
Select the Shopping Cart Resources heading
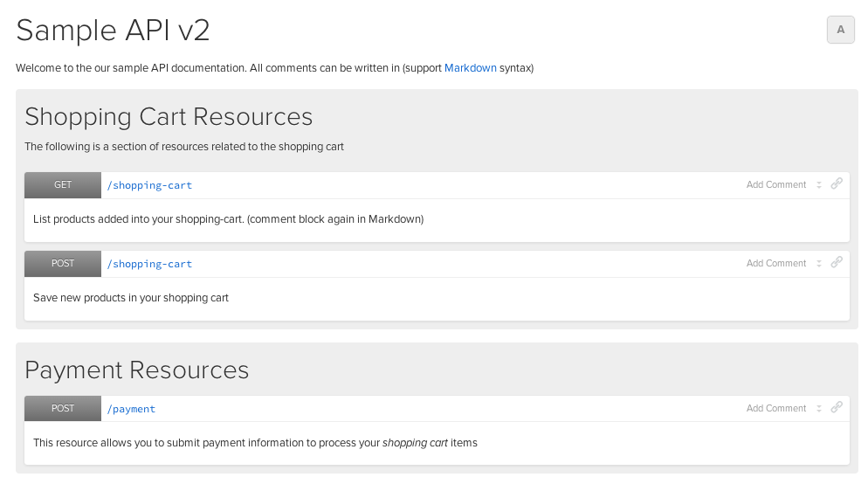[169, 117]
